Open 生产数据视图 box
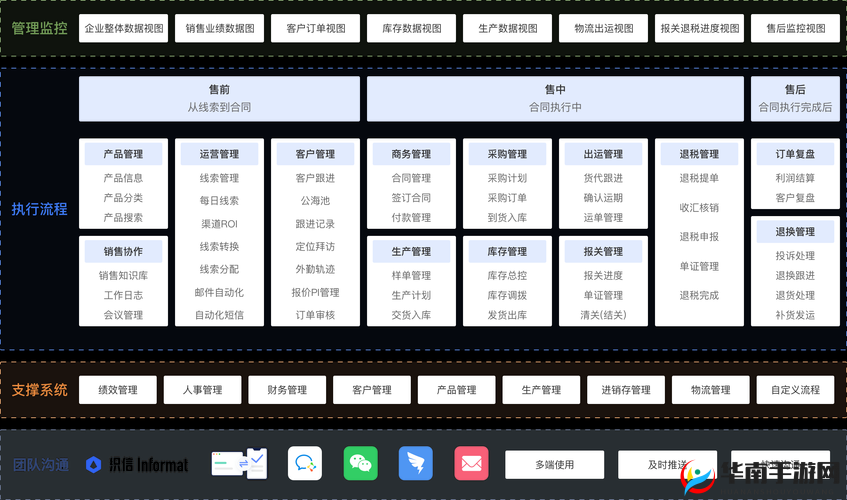The image size is (847, 500). pyautogui.click(x=508, y=29)
